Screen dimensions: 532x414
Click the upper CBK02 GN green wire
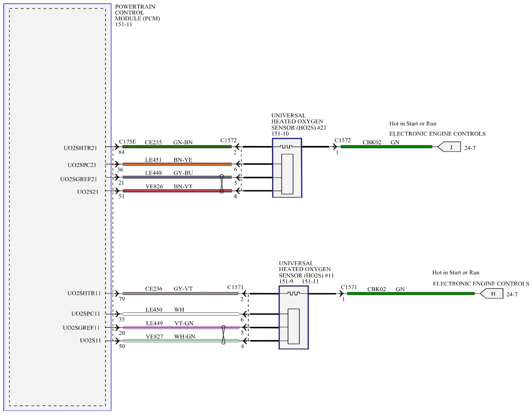click(x=386, y=147)
